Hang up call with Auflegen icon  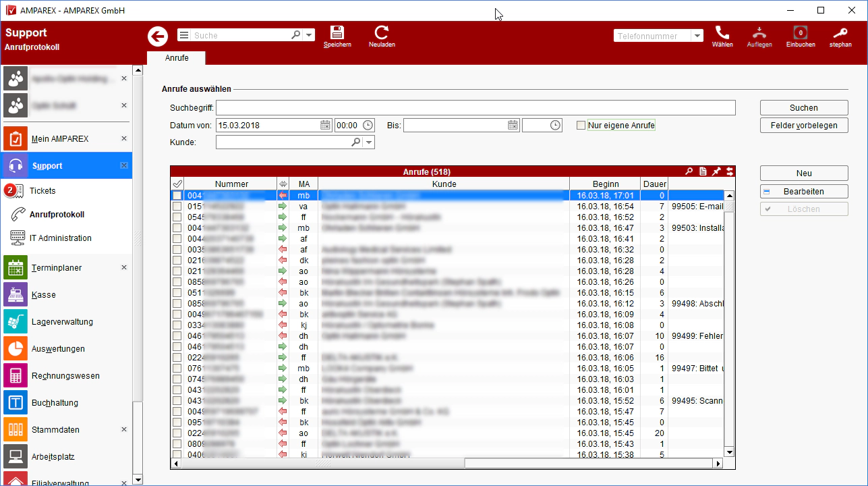(x=759, y=32)
